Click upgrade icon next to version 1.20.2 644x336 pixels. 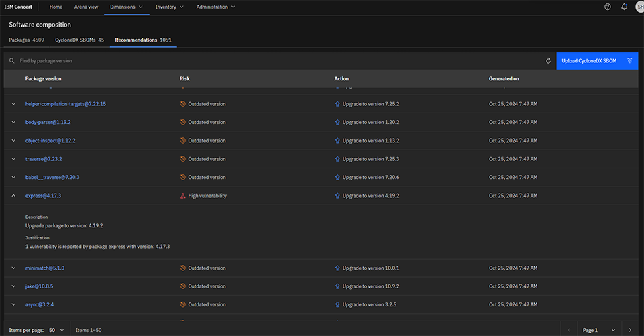tap(337, 123)
